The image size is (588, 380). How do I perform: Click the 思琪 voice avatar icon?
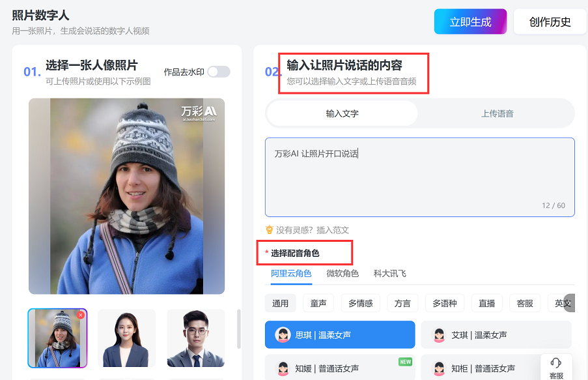point(283,334)
